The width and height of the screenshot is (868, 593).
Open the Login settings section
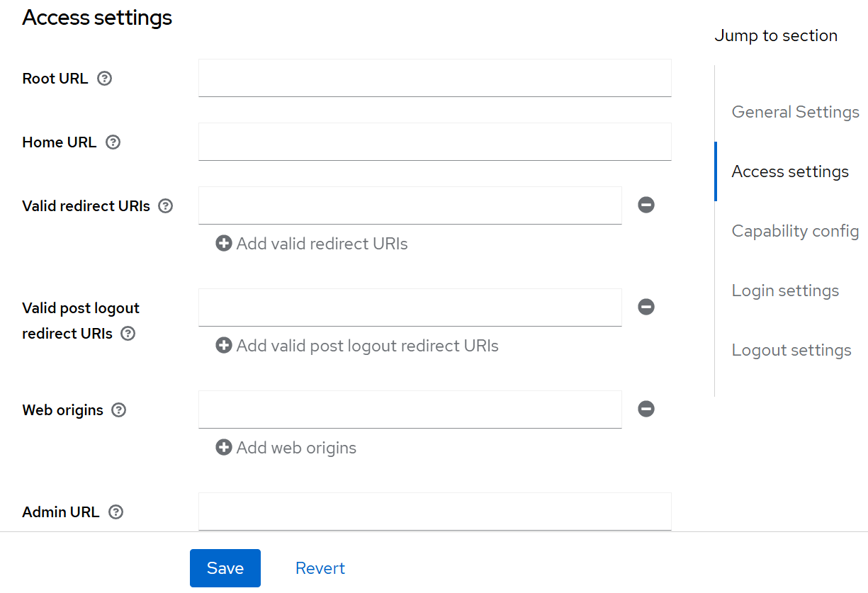pos(785,290)
